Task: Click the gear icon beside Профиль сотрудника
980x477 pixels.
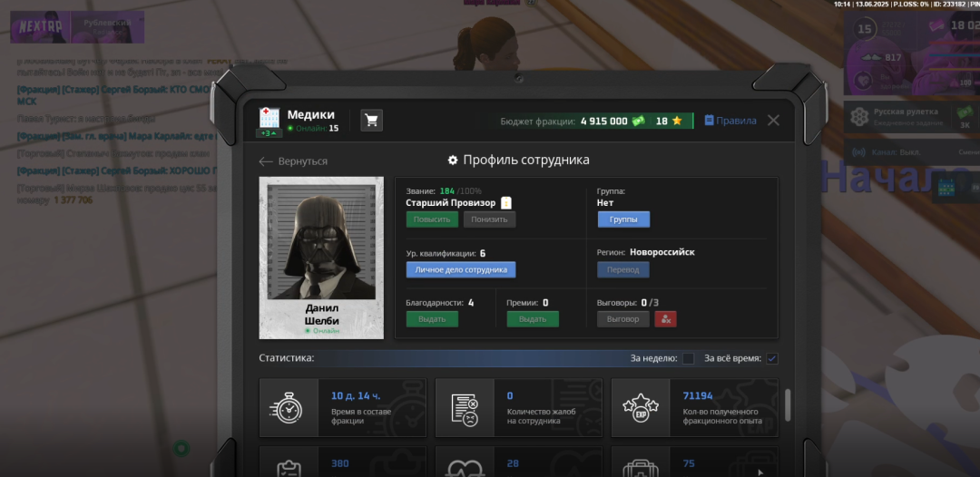Action: pos(453,161)
